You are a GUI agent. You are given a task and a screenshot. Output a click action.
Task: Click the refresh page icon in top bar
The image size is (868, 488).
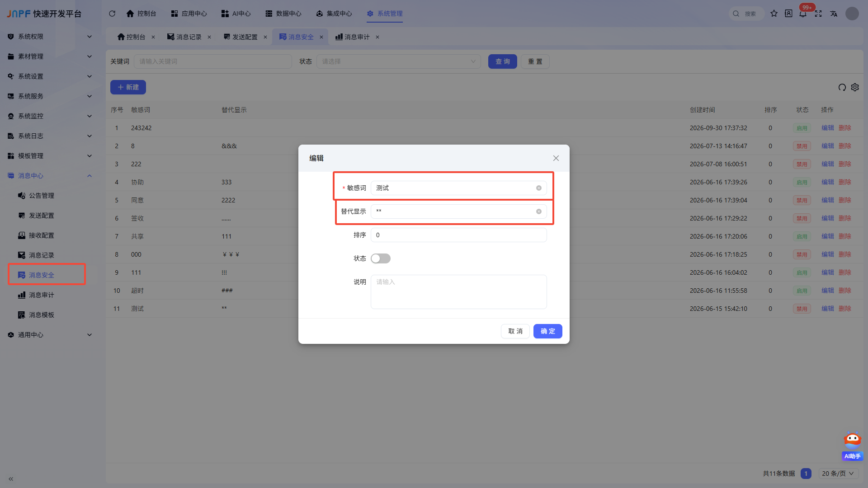[x=112, y=14]
